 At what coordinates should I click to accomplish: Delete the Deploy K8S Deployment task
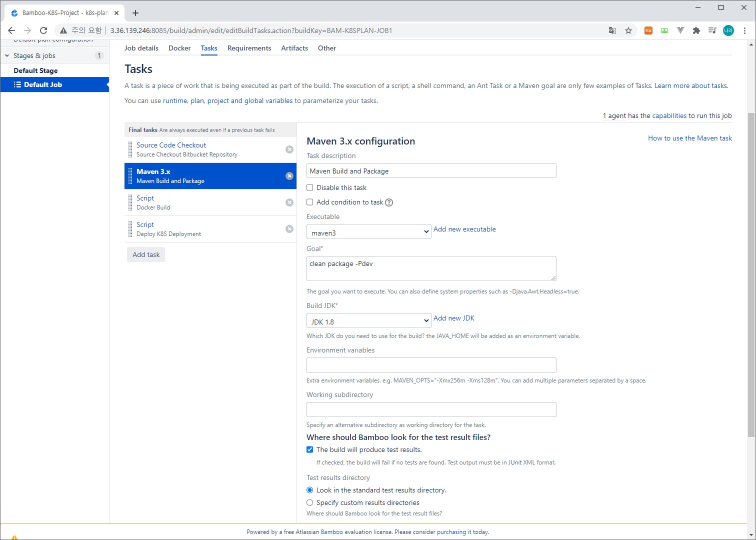click(289, 229)
